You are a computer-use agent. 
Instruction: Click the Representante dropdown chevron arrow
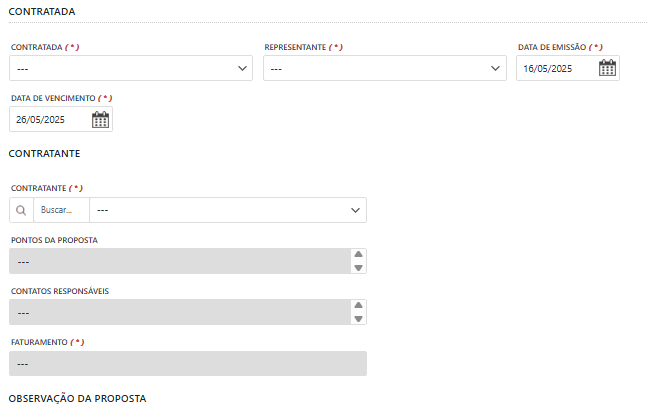click(x=496, y=68)
